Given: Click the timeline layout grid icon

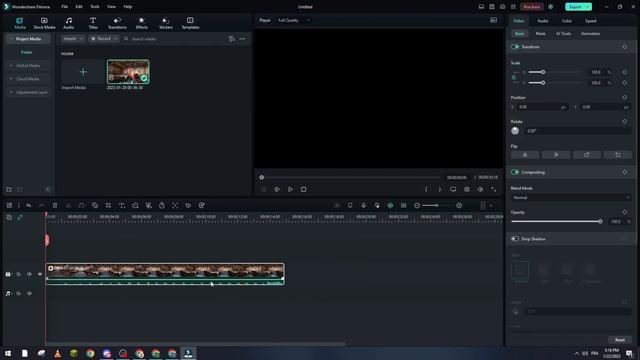Looking at the screenshot, I should [9, 206].
